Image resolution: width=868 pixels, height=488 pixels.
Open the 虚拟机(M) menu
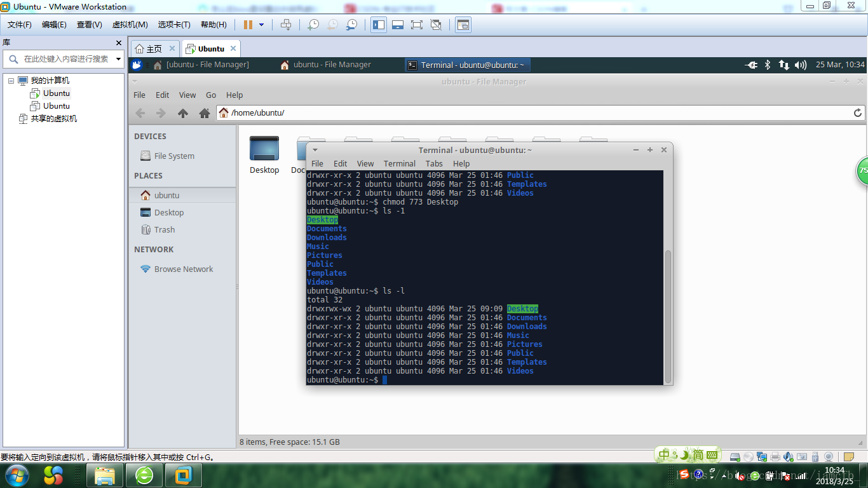[x=130, y=25]
